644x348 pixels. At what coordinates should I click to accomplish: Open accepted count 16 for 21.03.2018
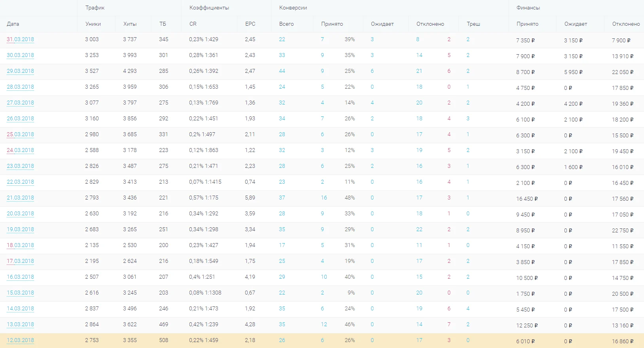[324, 198]
